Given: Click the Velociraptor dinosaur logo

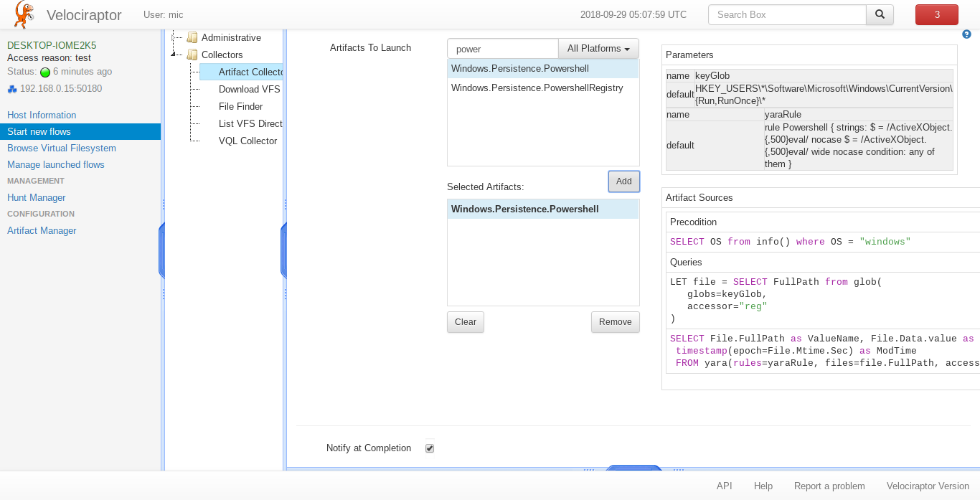Looking at the screenshot, I should (24, 15).
